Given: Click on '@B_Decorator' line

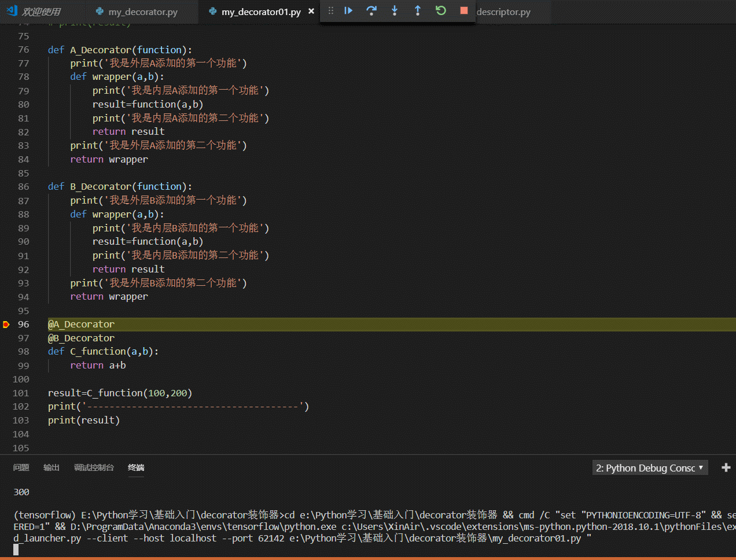Looking at the screenshot, I should click(x=81, y=338).
